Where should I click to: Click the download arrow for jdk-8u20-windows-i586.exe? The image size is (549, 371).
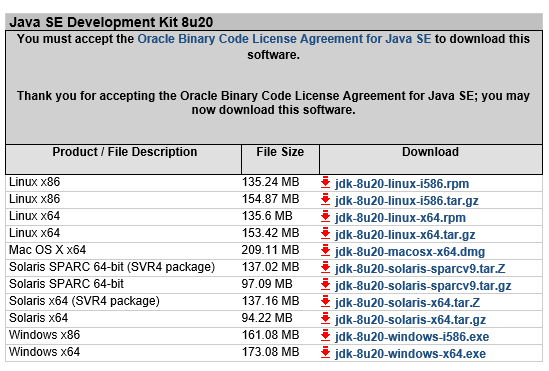coord(325,335)
